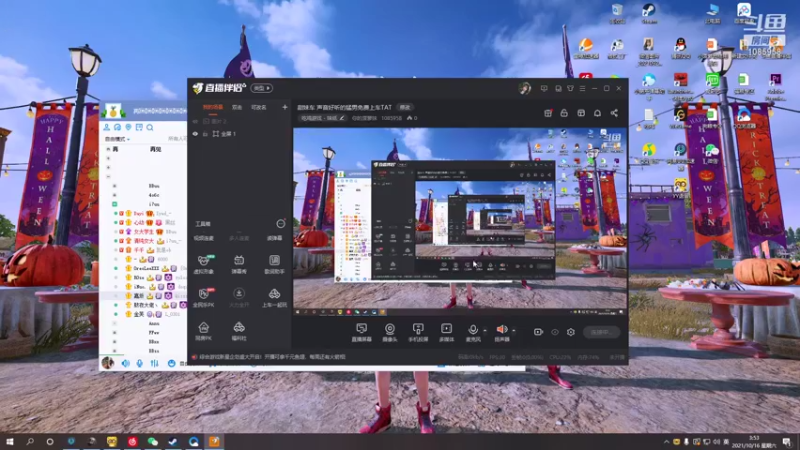Add a 多媒体 multimedia source
The image size is (800, 450).
pyautogui.click(x=446, y=329)
